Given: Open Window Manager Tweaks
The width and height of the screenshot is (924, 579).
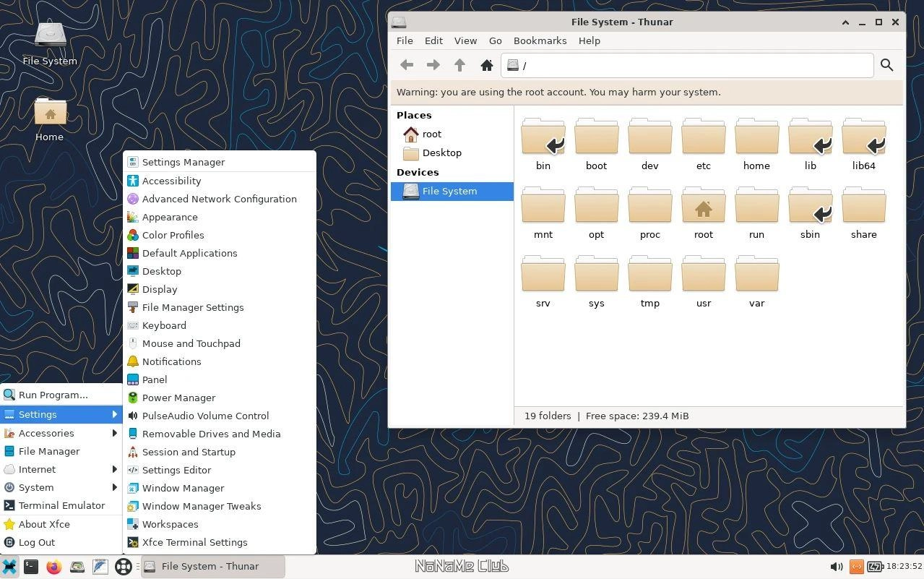Looking at the screenshot, I should click(x=220, y=506).
